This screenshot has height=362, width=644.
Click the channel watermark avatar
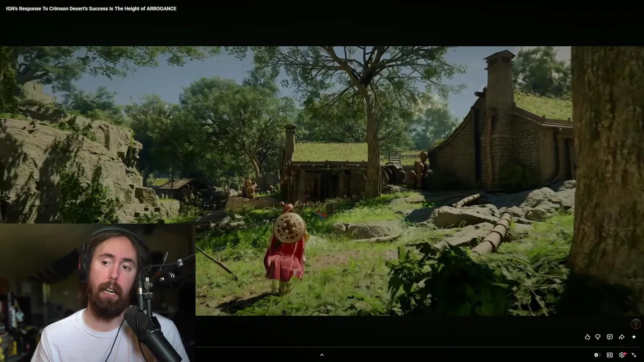point(635,324)
